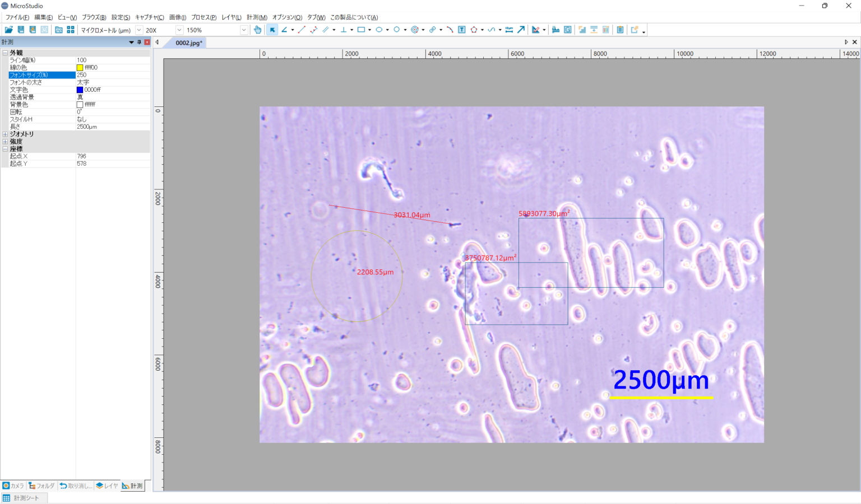
Task: Click the open file folder icon
Action: pyautogui.click(x=8, y=30)
